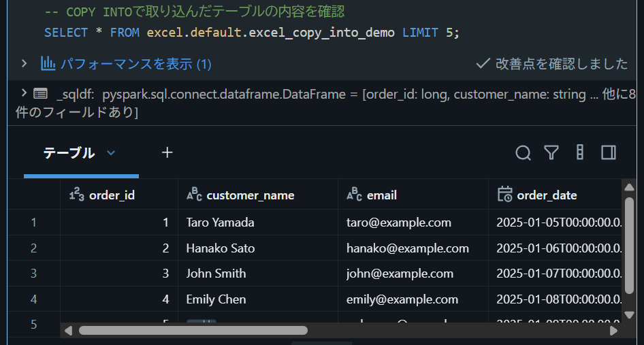The image size is (644, 345).
Task: Expand the performance section chevron
Action: pos(24,64)
